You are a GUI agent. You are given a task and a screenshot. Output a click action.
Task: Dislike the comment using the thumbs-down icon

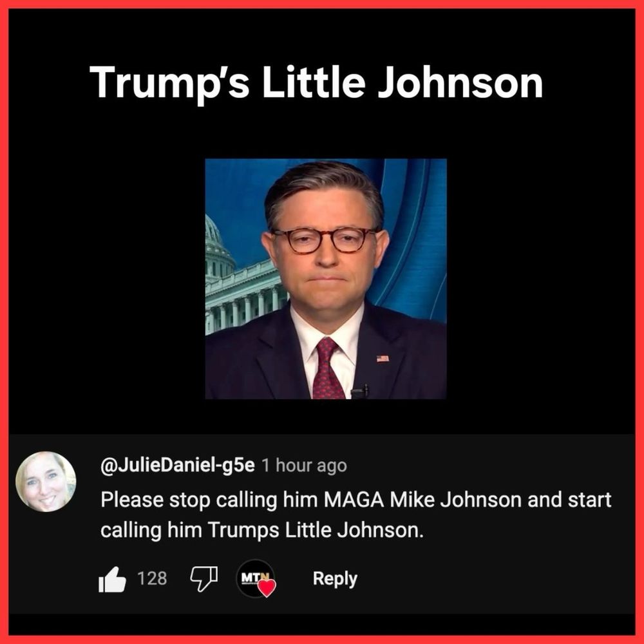204,579
